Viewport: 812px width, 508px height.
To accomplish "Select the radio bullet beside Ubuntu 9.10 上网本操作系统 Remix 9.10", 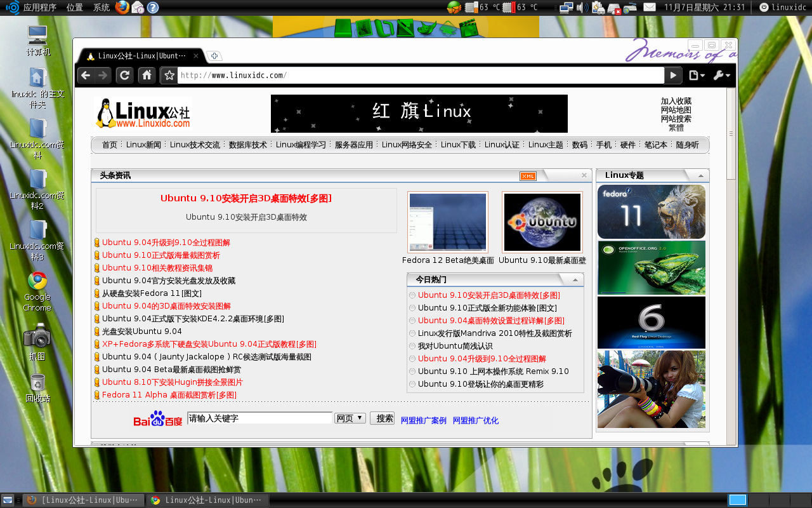I will [412, 371].
